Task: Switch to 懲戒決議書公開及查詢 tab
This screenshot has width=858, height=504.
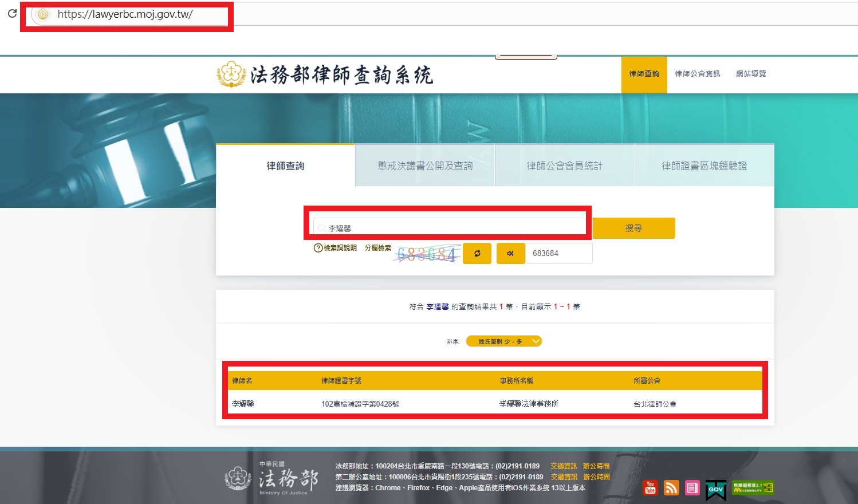Action: (x=425, y=166)
